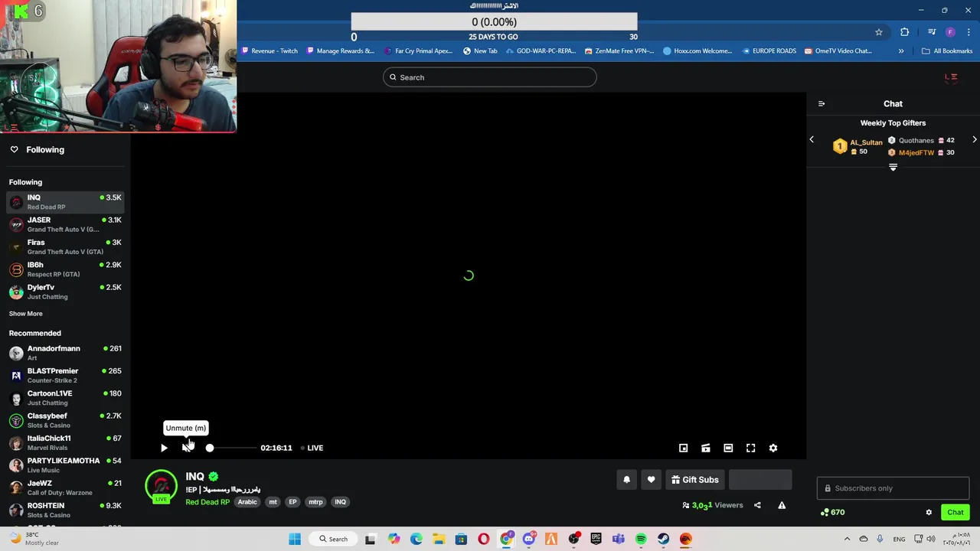980x551 pixels.
Task: Bookmark this page with star icon
Action: 879,32
